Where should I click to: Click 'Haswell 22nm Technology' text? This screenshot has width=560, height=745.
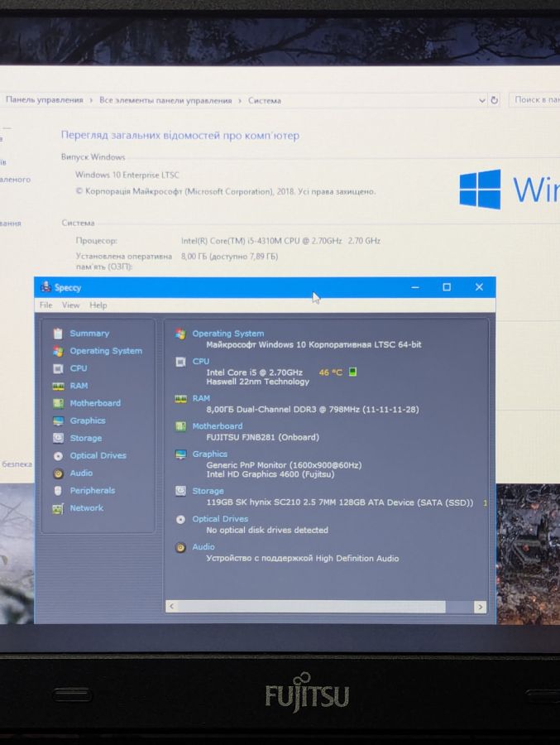257,382
